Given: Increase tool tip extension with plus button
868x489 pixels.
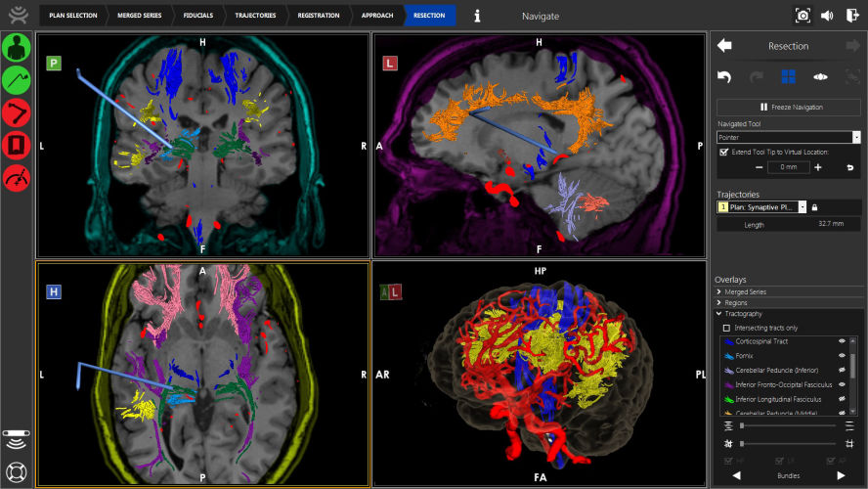Looking at the screenshot, I should (x=818, y=167).
